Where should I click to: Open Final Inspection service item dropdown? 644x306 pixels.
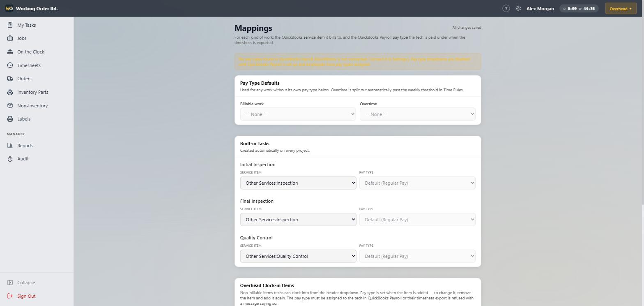tap(298, 220)
